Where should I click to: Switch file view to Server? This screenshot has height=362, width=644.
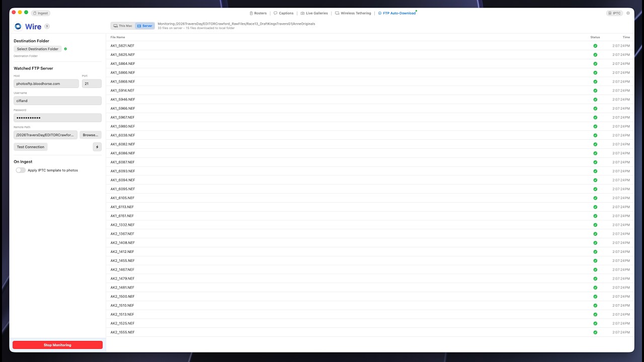coord(144,26)
